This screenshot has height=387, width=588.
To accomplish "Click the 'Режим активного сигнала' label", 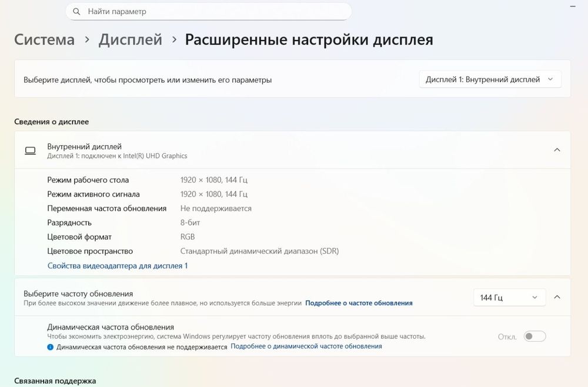I will point(93,194).
